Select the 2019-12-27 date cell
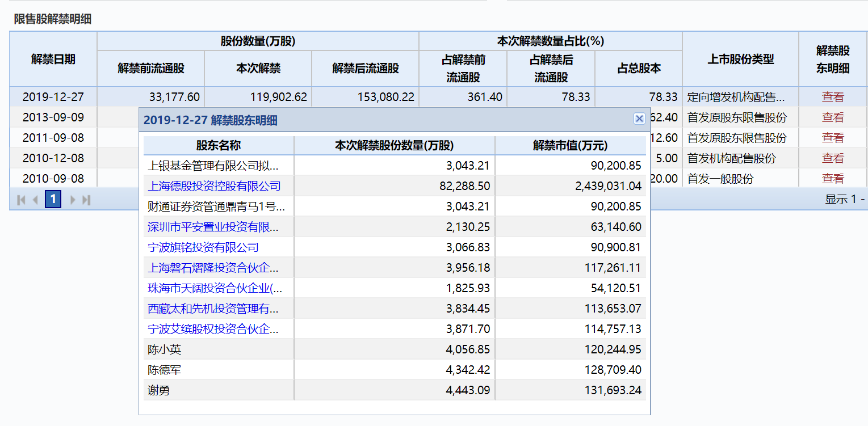The image size is (868, 426). (53, 97)
